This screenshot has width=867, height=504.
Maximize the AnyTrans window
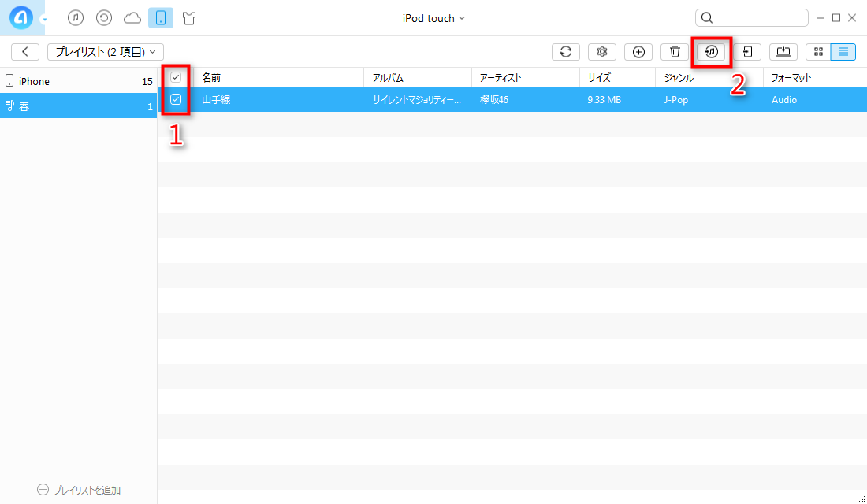(836, 18)
